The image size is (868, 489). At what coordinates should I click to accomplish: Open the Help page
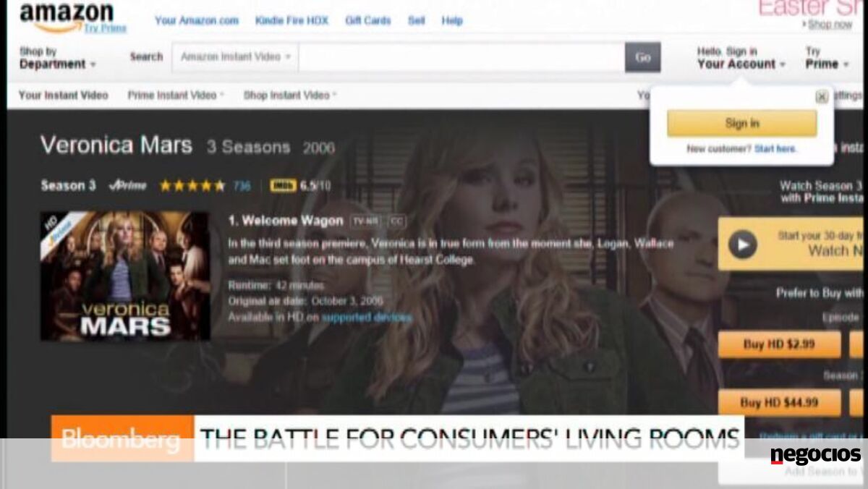click(x=452, y=21)
